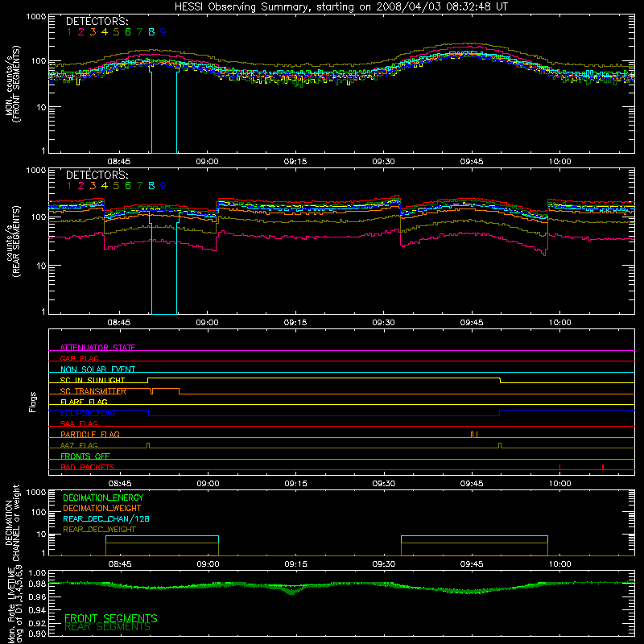This screenshot has height=644, width=644.
Task: Click the ECLIPSE_FLAG label
Action: point(88,413)
